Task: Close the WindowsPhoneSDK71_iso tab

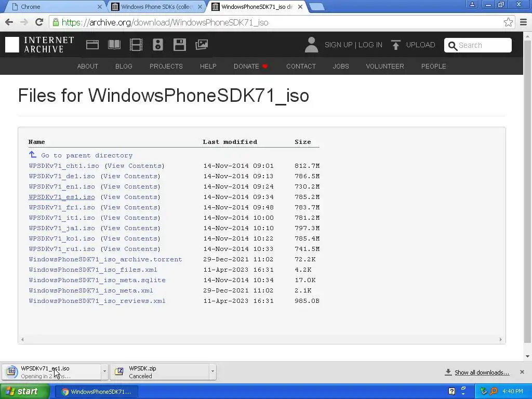Action: pos(300,6)
